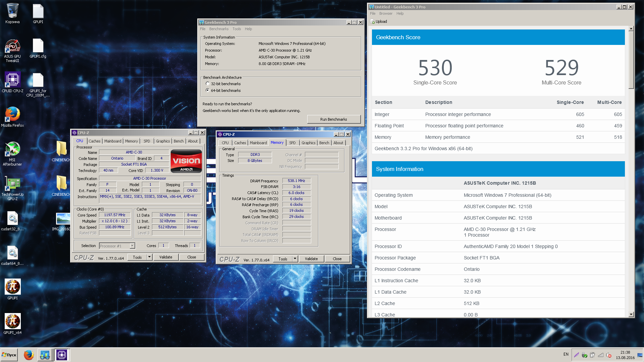The image size is (644, 362).
Task: Click the Upload button in the Geekbench results window
Action: tap(379, 21)
